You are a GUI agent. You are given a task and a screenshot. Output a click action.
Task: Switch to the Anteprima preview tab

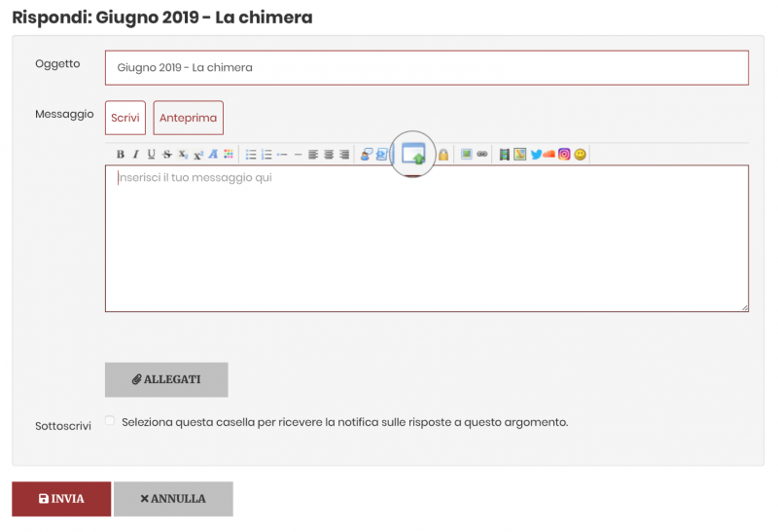[188, 118]
